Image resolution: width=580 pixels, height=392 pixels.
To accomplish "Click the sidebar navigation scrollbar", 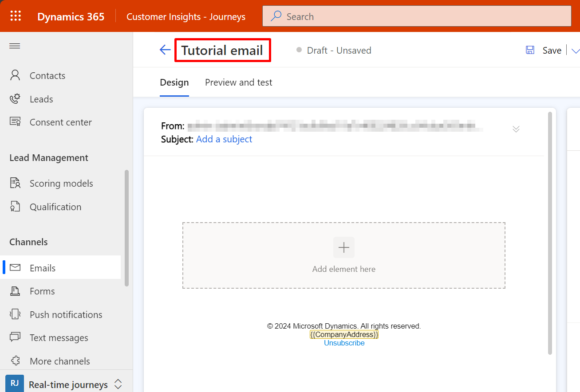I will point(126,228).
